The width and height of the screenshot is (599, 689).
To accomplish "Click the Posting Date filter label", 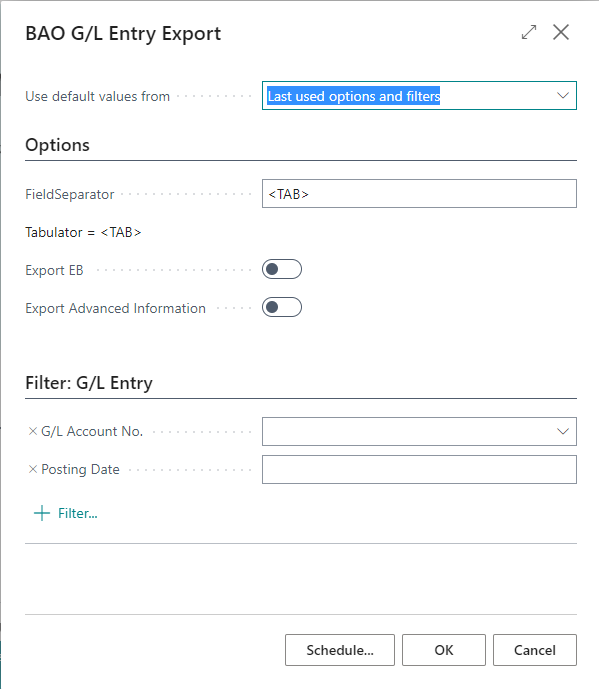I will [80, 469].
